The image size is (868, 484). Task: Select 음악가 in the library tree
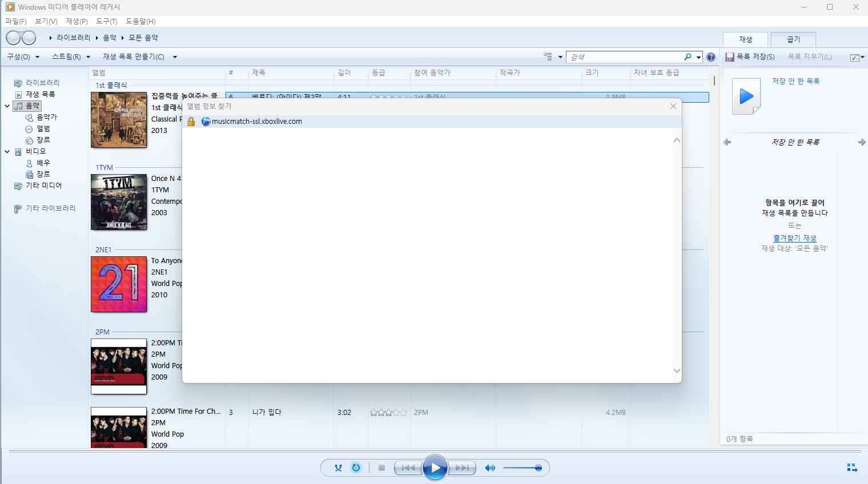click(47, 117)
